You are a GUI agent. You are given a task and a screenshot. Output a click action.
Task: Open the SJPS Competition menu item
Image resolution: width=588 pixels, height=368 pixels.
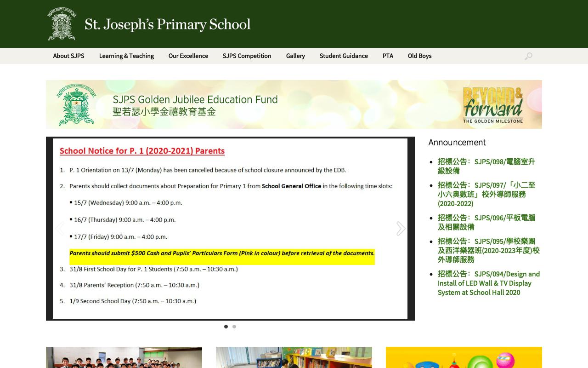coord(247,56)
